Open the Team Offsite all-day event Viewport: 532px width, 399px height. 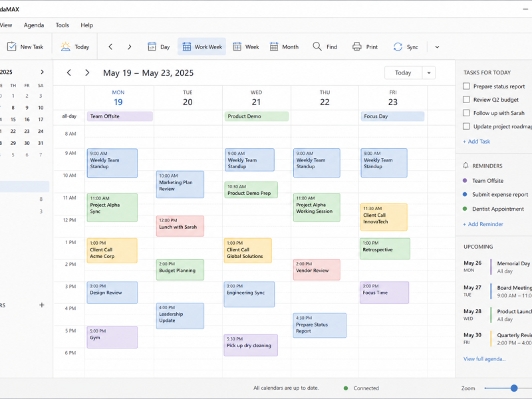[x=120, y=116]
